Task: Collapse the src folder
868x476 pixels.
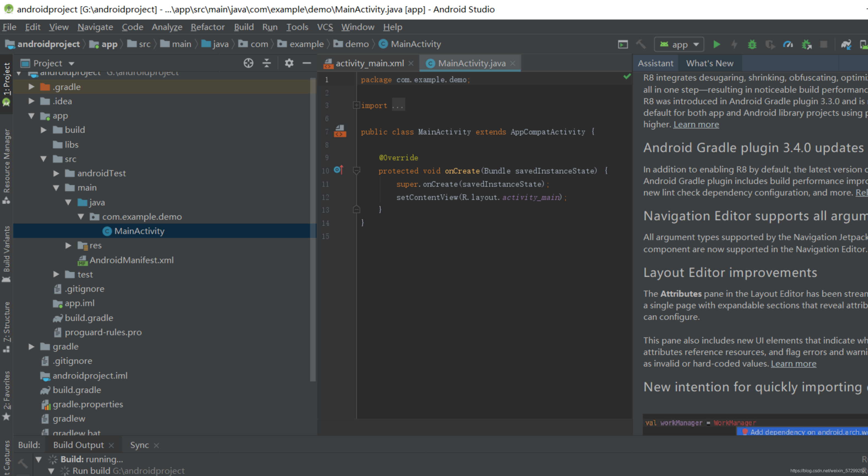Action: pos(43,159)
